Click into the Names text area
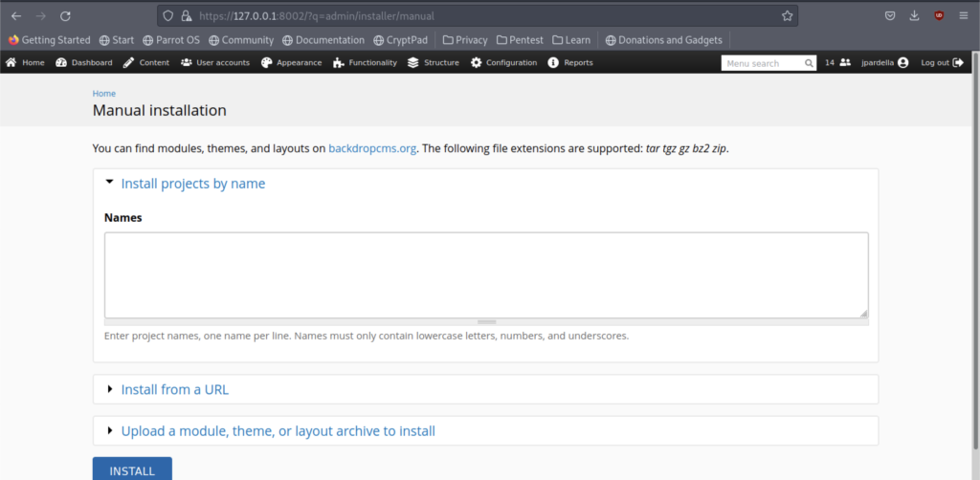This screenshot has width=980, height=480. click(x=486, y=274)
